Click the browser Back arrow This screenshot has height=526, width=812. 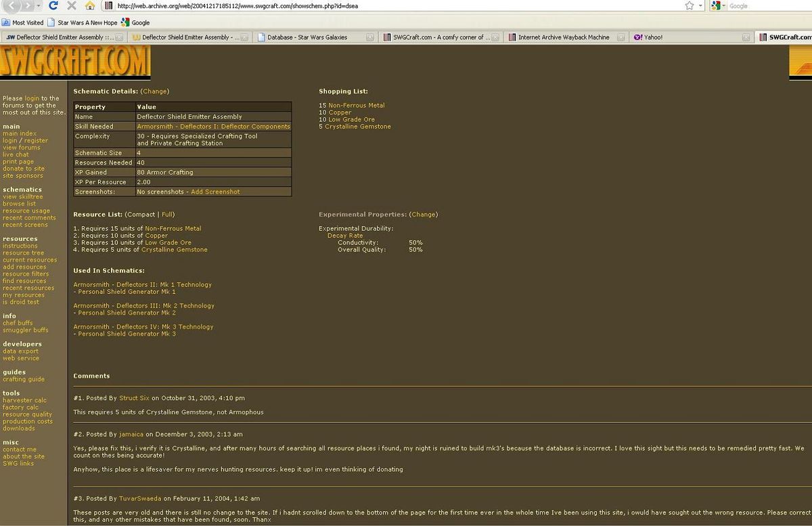10,5
